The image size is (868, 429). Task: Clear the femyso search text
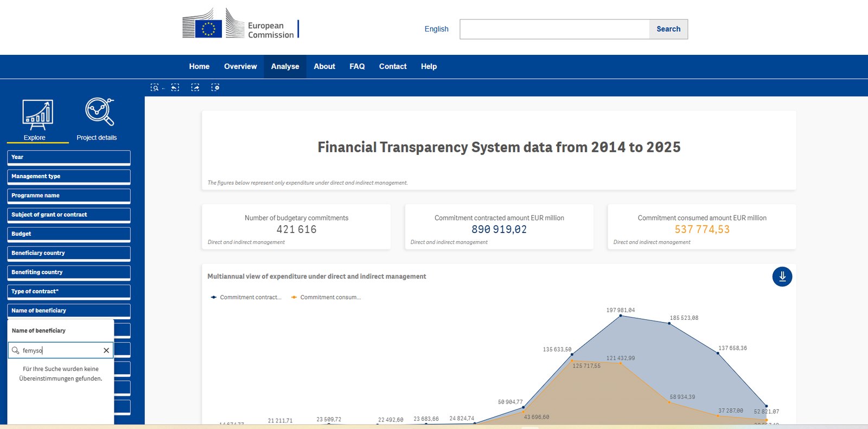point(106,350)
